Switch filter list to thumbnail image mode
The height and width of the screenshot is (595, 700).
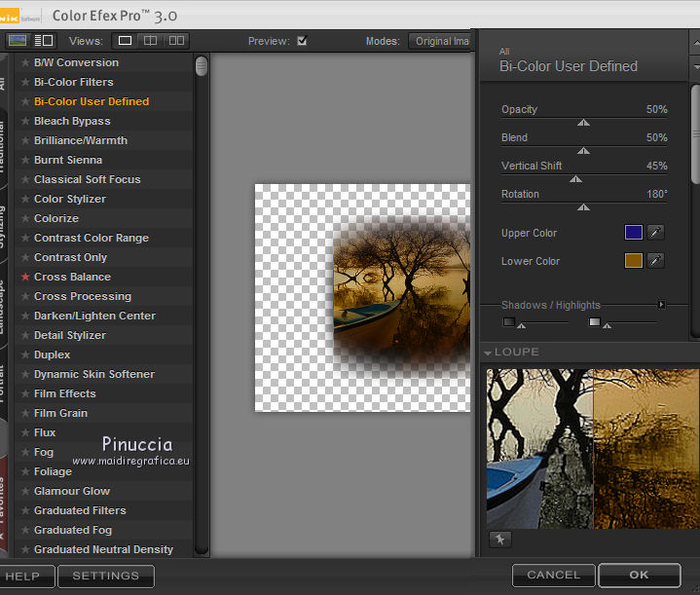pos(18,41)
